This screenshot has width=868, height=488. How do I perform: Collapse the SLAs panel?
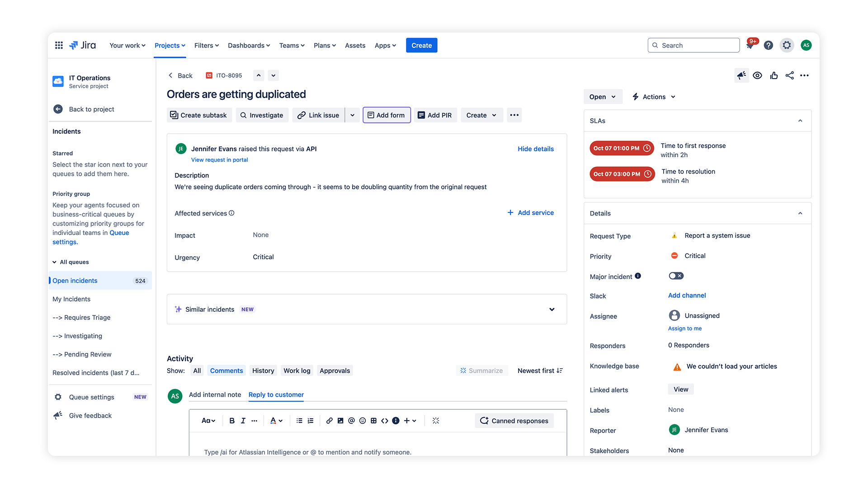[x=800, y=121]
